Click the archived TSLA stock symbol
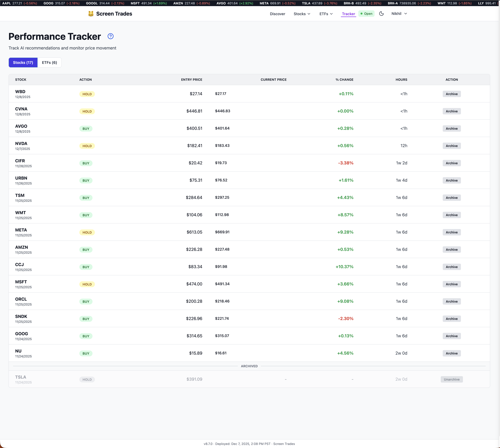This screenshot has height=448, width=500. tap(21, 377)
